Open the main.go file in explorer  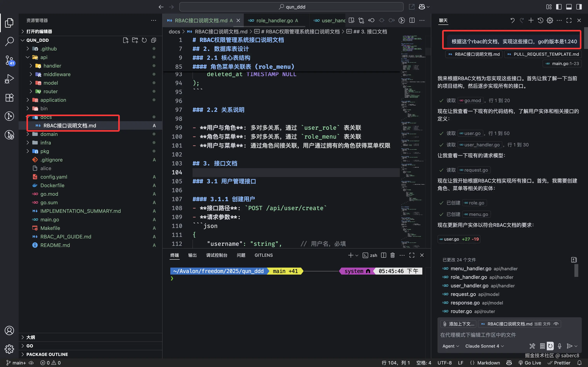(50, 219)
